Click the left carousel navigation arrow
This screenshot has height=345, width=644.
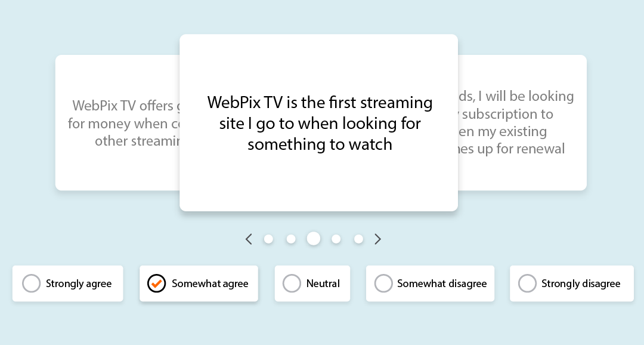[249, 239]
